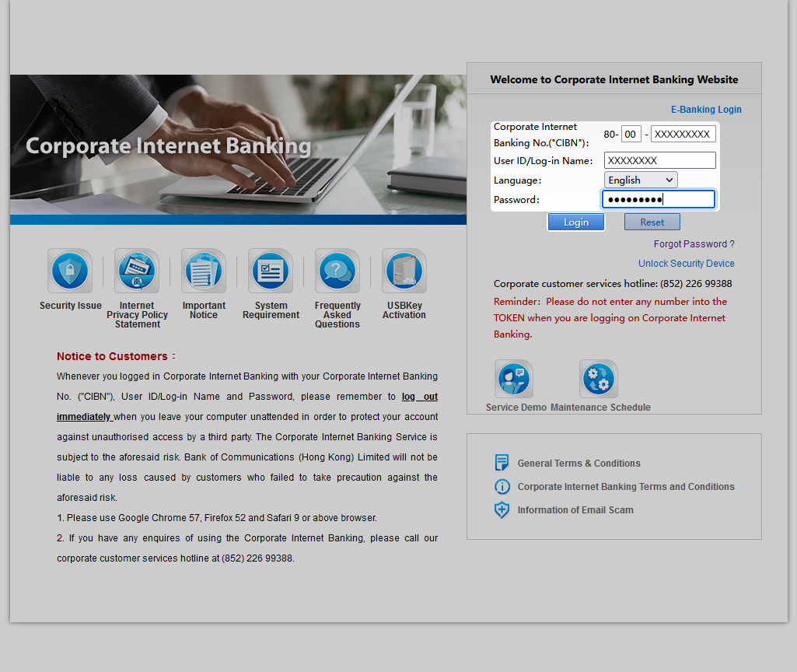Launch the Service Demo icon
This screenshot has width=797, height=672.
click(x=514, y=380)
